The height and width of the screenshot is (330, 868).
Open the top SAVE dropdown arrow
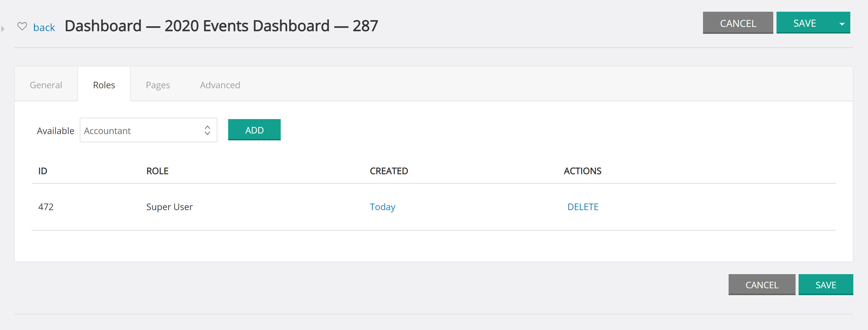(842, 24)
